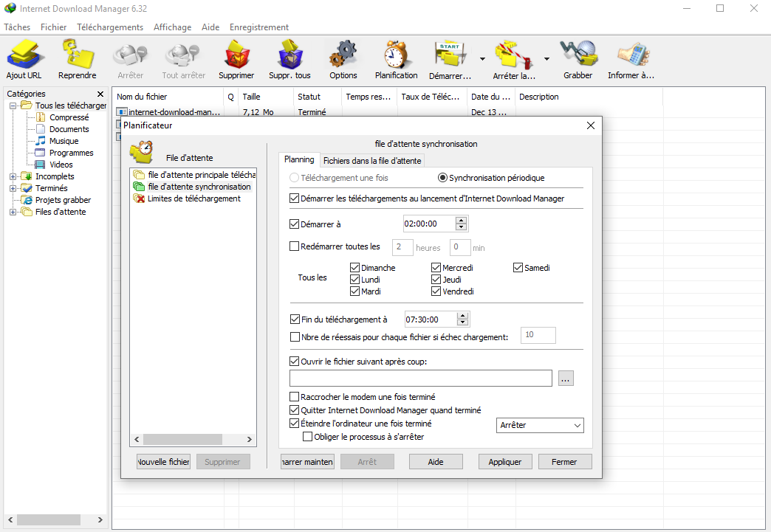Viewport: 771px width, 532px height.
Task: Click the Ajout URL toolbar icon
Action: [24, 55]
